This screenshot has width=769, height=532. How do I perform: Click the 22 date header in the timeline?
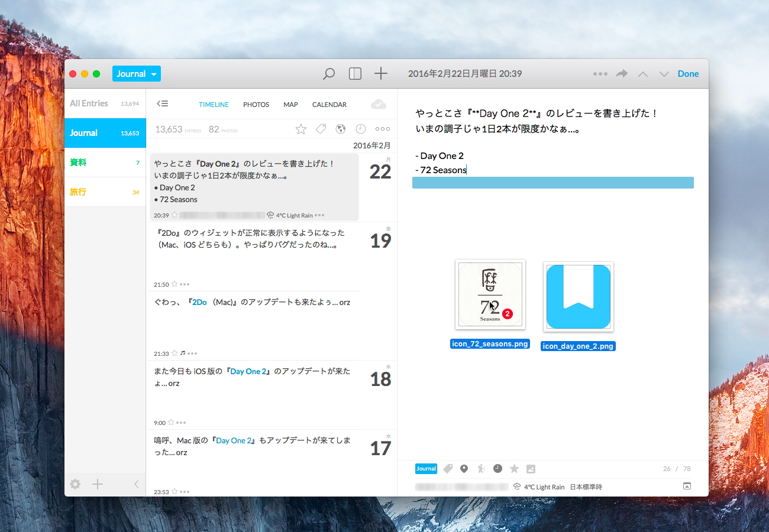380,172
